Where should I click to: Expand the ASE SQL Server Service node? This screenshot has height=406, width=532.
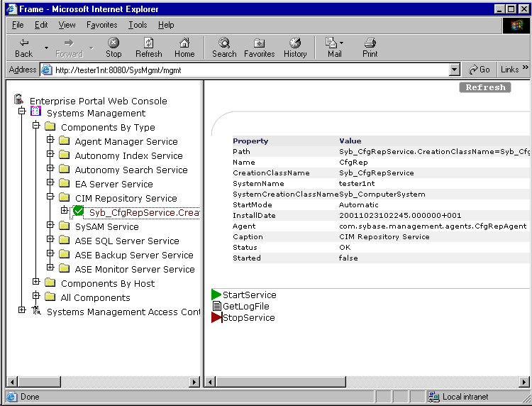tap(50, 238)
